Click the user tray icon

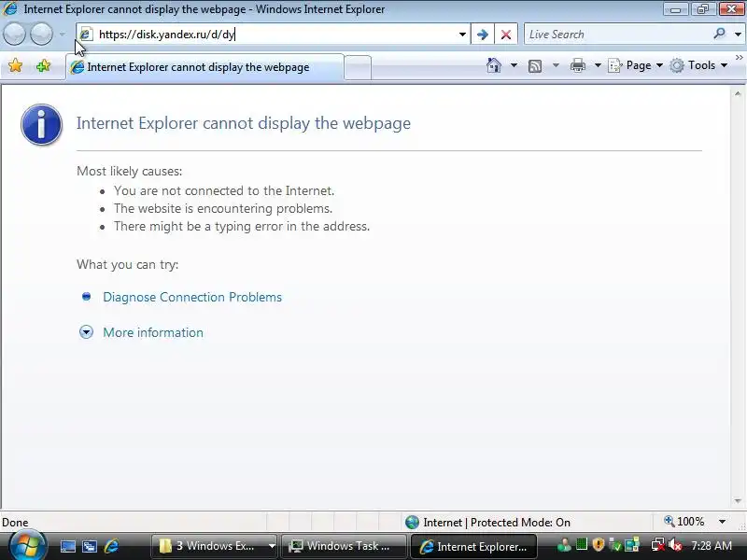click(564, 544)
